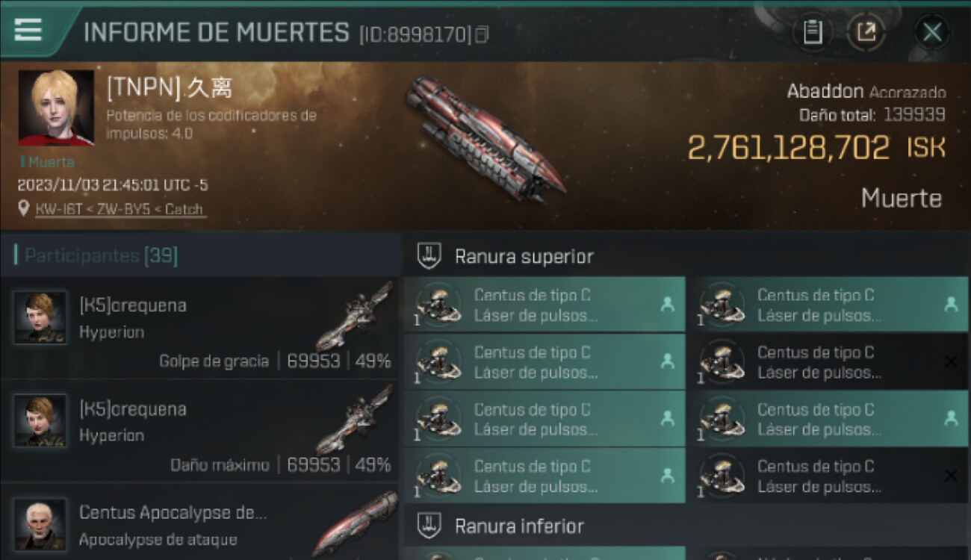Click Ranura superior shield icon

coord(429,255)
